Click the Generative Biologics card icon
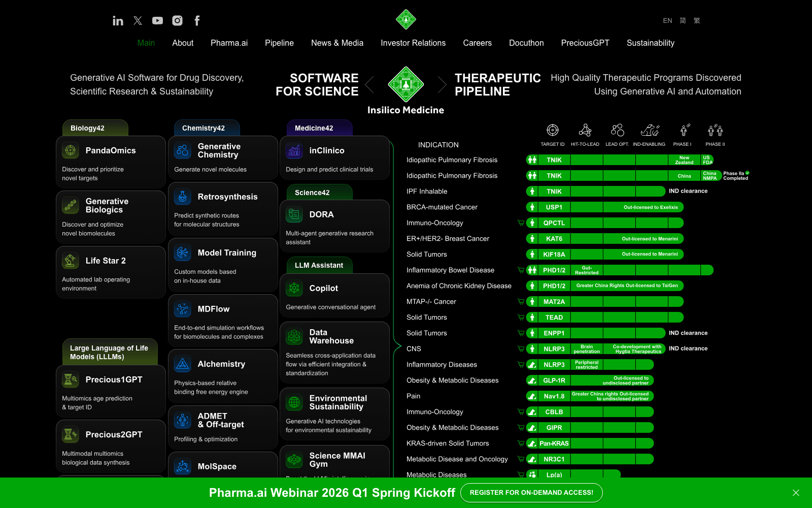The width and height of the screenshot is (812, 508). click(71, 205)
